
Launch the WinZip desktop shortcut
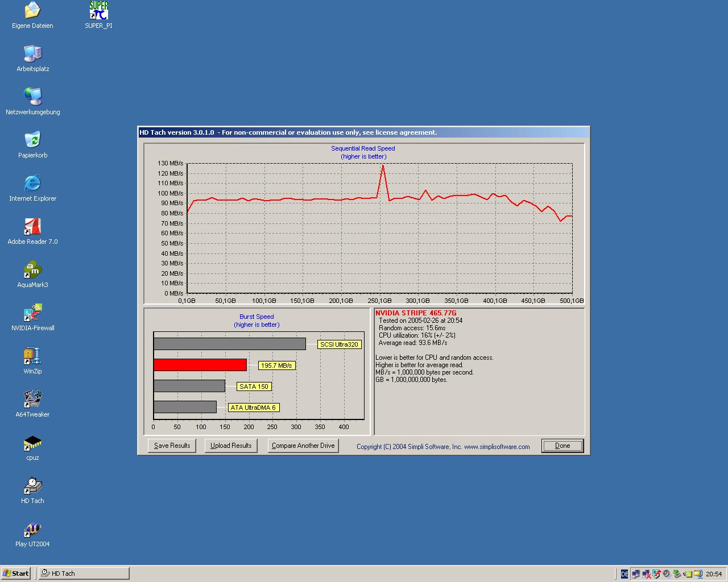tap(32, 361)
